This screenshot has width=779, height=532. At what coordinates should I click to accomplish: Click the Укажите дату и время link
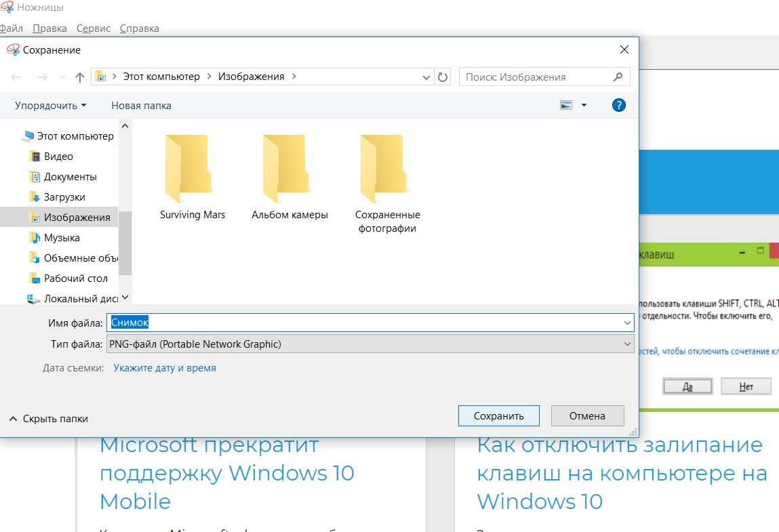click(165, 368)
